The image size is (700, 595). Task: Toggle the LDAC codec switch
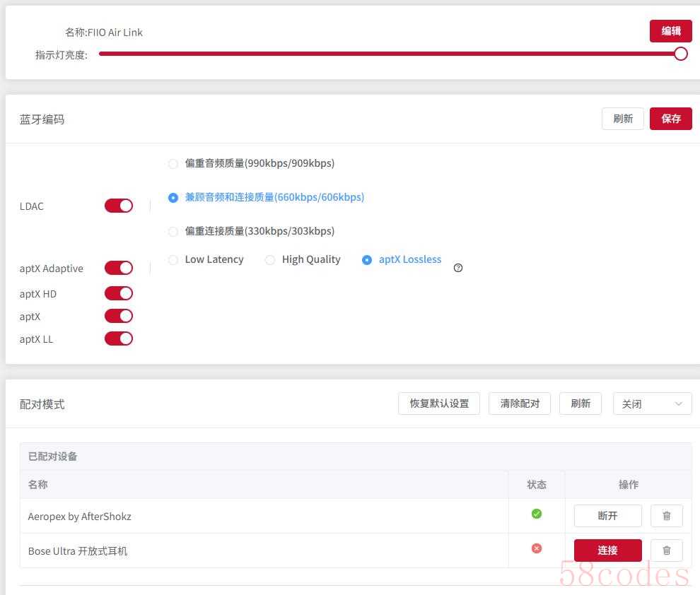tap(119, 206)
